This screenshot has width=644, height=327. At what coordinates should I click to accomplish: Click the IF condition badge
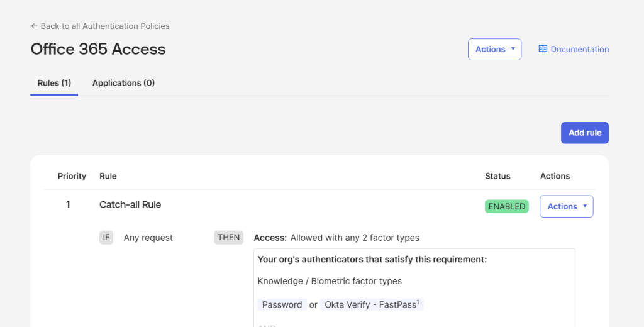[106, 238]
